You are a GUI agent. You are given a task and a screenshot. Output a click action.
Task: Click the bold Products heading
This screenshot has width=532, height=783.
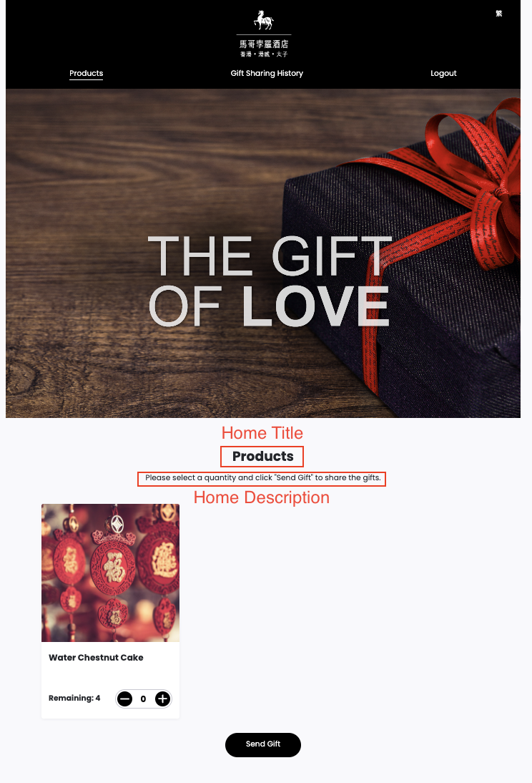262,457
